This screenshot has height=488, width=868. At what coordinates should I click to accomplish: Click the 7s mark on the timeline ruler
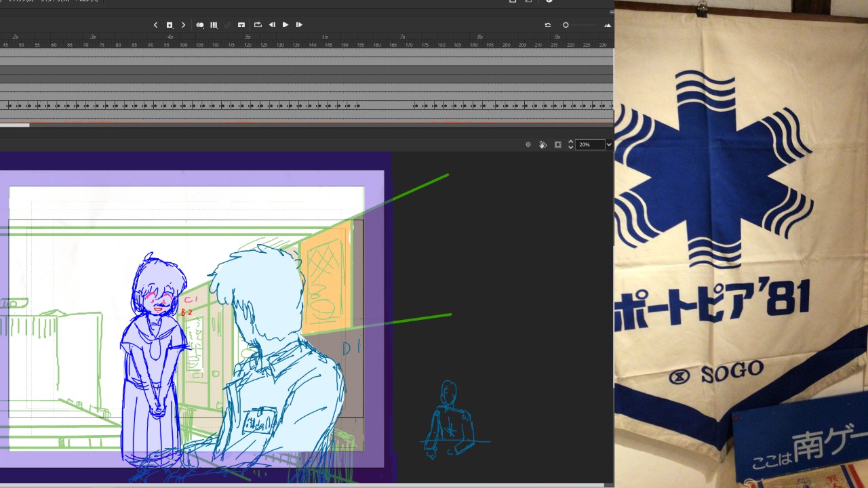(x=403, y=37)
